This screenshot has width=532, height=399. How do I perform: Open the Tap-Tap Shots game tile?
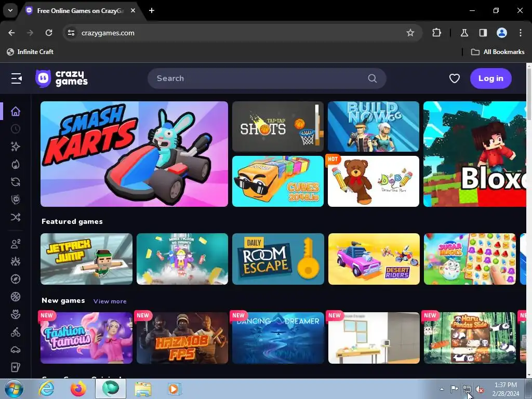click(x=277, y=127)
